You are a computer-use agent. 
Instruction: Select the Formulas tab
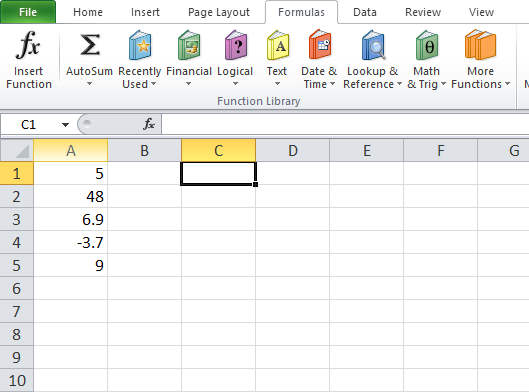tap(301, 12)
